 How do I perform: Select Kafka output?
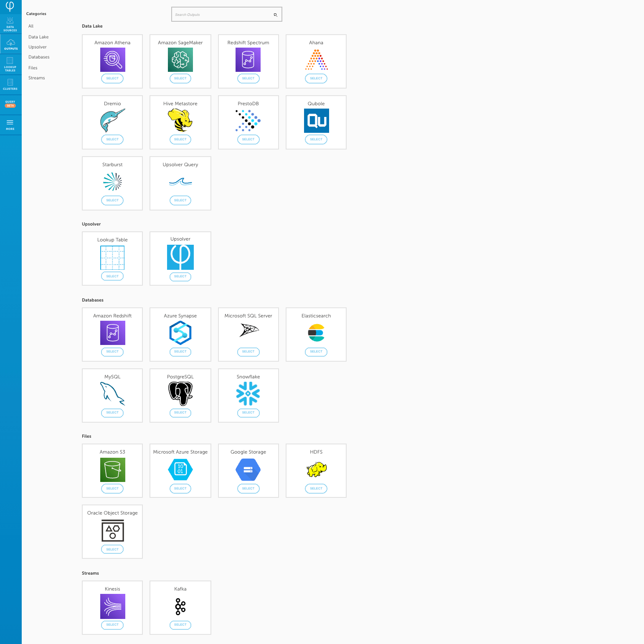[180, 625]
